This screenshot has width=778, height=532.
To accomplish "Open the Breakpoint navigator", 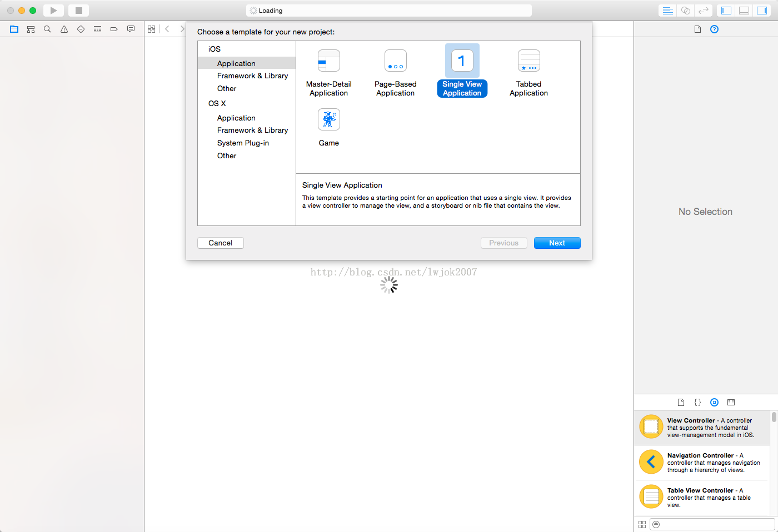I will point(114,29).
